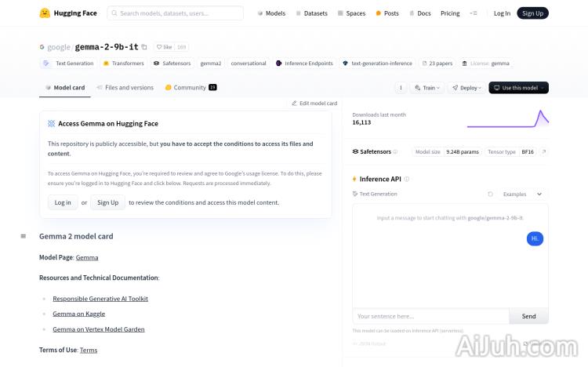Click the Your sentence here input field
This screenshot has height=367, width=588.
(x=430, y=316)
